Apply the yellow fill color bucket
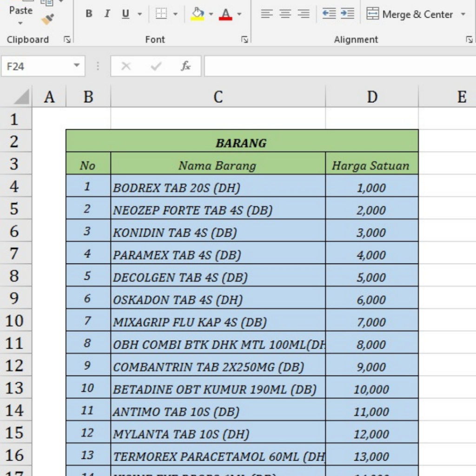Viewport: 476px width, 476px height. tap(198, 14)
